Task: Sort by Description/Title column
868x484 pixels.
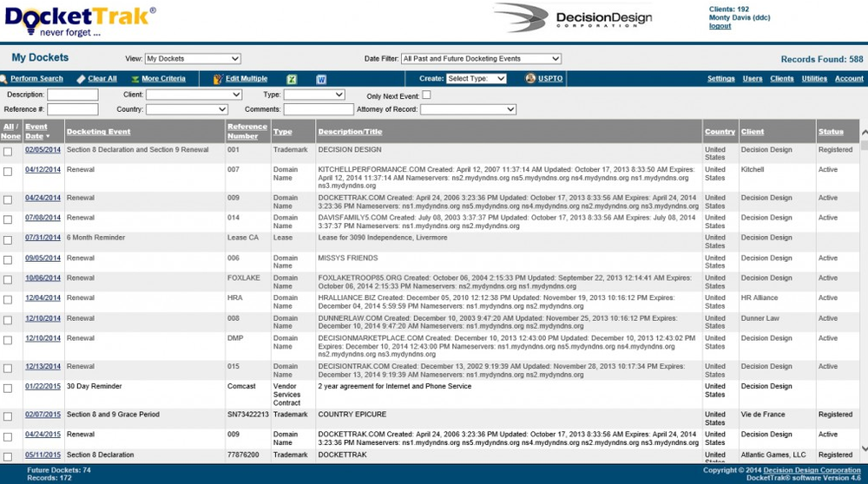Action: (350, 132)
